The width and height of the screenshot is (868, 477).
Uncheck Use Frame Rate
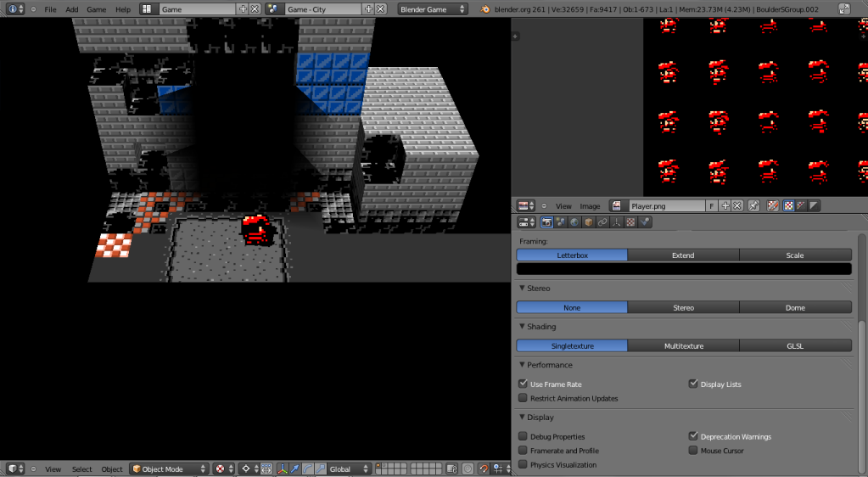(x=524, y=384)
